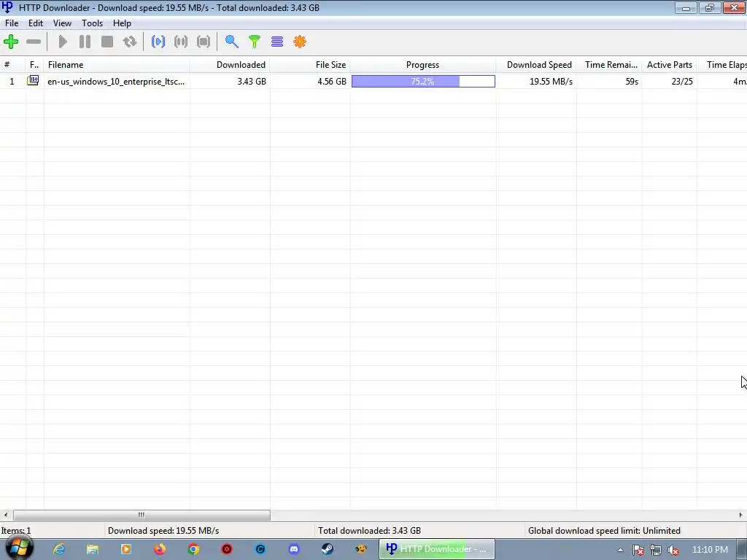Sort by the Progress column header
This screenshot has width=747, height=560.
423,65
